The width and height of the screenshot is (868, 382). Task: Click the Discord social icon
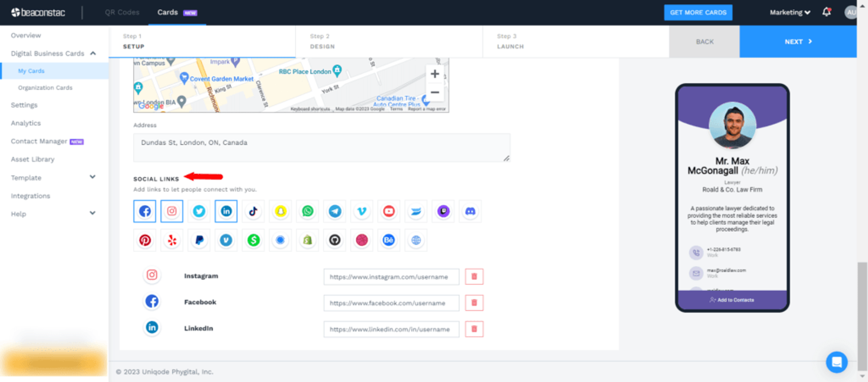470,211
